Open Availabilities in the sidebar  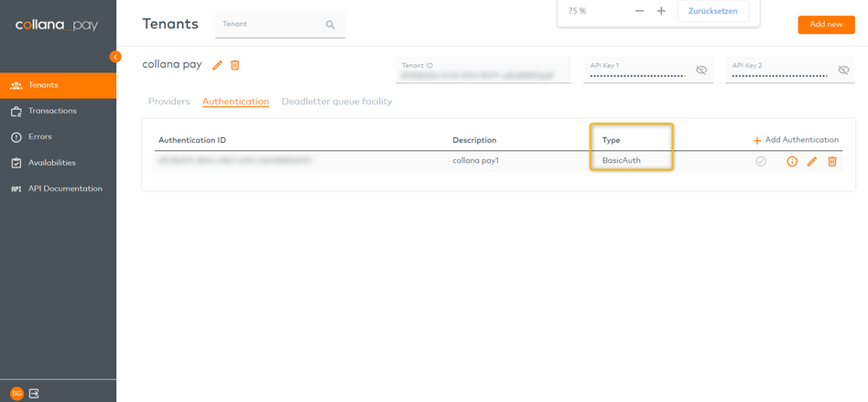58,163
